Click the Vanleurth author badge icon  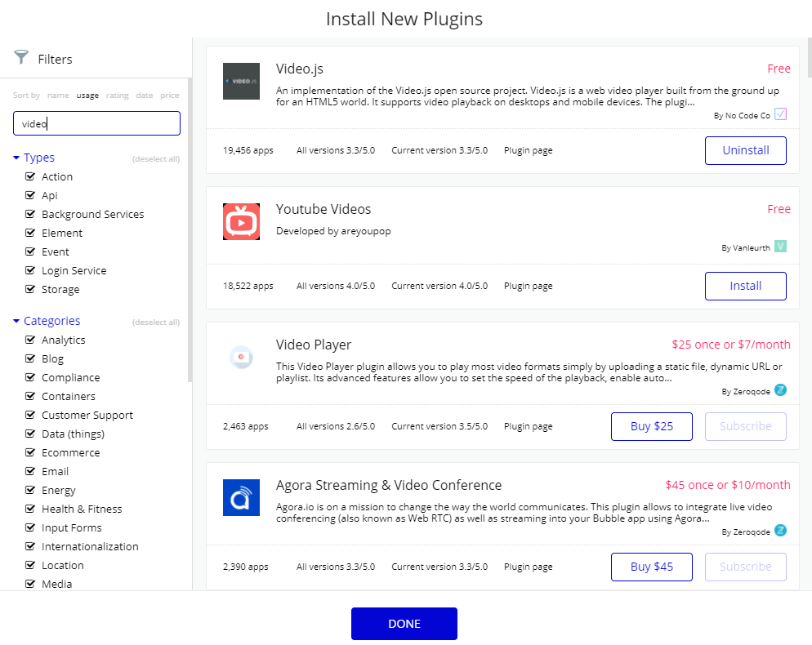780,247
